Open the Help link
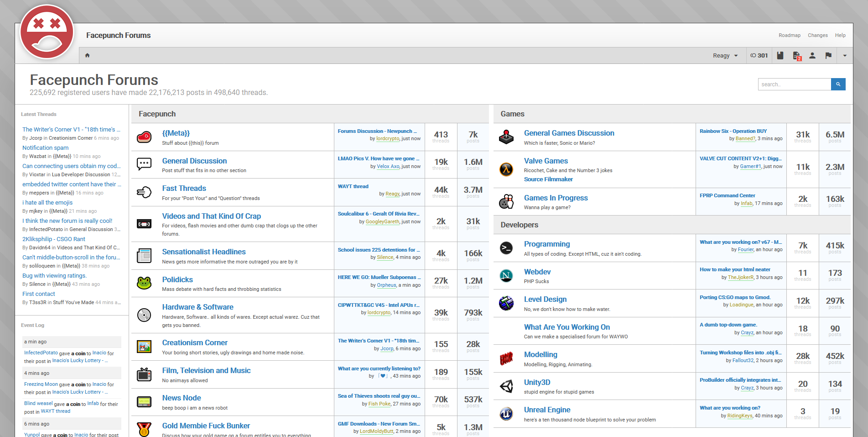 click(840, 35)
